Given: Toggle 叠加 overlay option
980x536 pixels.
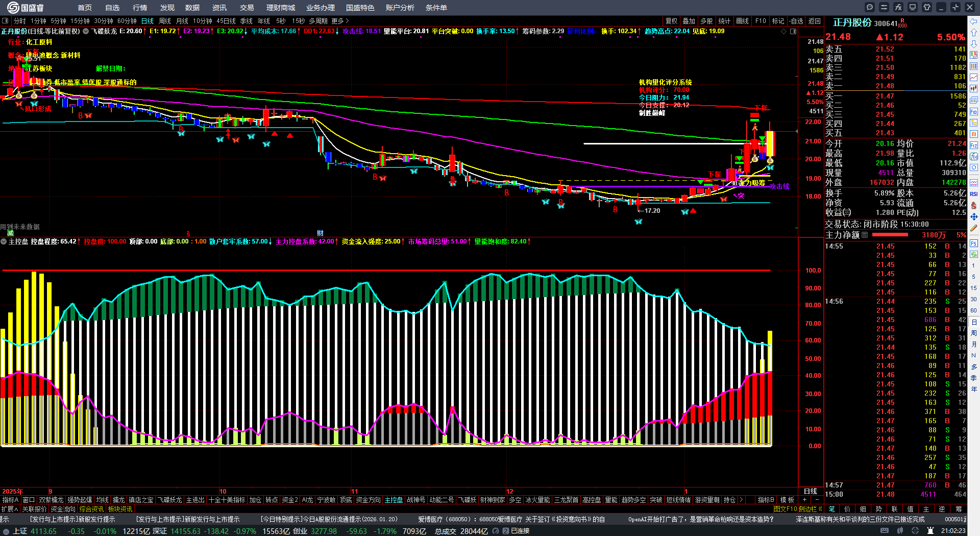Looking at the screenshot, I should [689, 21].
